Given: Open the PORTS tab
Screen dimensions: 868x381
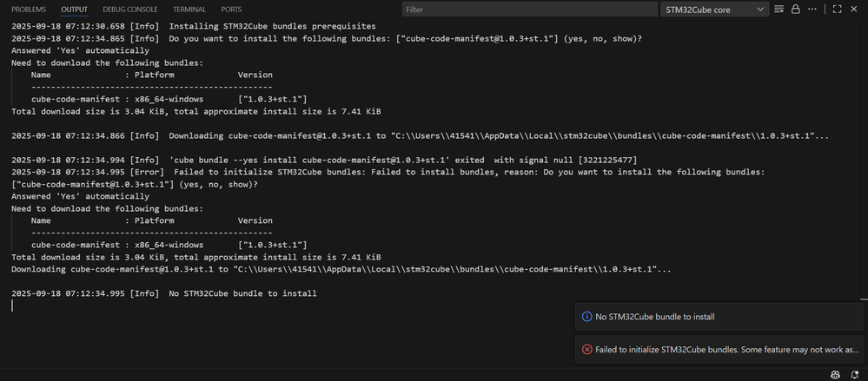Looking at the screenshot, I should pyautogui.click(x=231, y=10).
